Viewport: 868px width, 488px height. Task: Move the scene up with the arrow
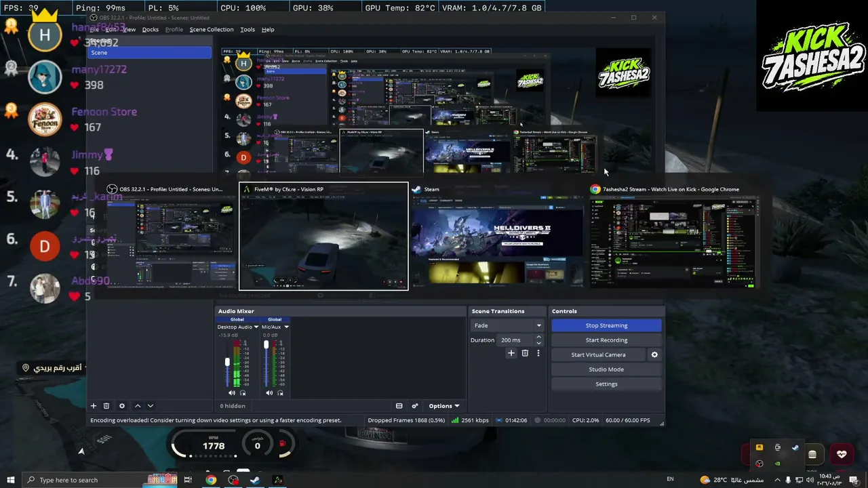coord(138,406)
